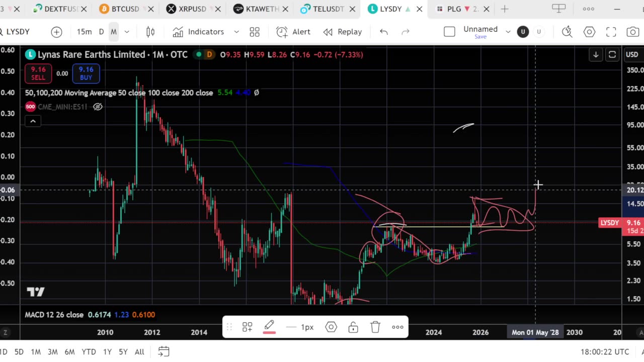
Task: Take a chart snapshot with camera icon
Action: click(633, 32)
